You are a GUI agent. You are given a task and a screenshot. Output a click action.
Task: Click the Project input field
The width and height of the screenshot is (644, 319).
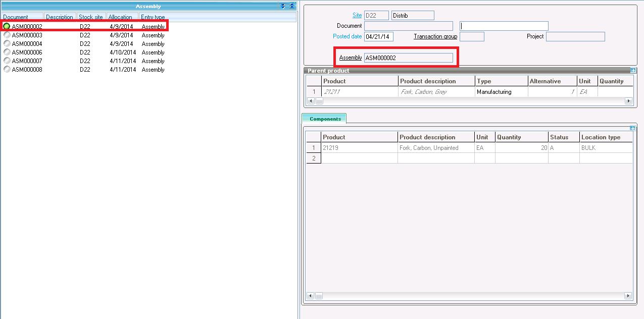575,36
